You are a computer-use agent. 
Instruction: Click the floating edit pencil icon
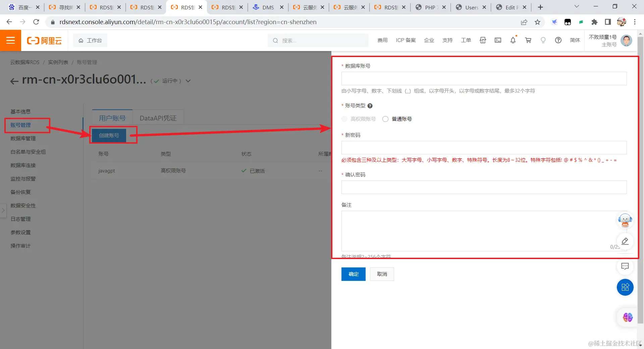pos(625,241)
